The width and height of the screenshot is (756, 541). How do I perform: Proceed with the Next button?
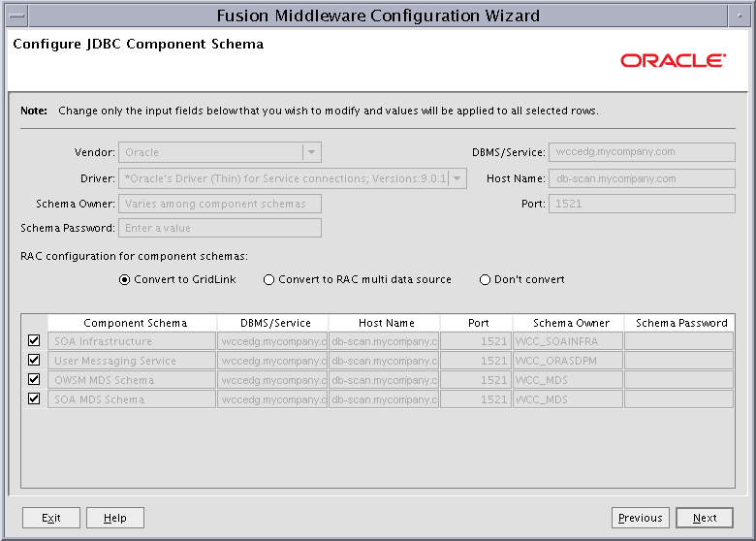705,518
